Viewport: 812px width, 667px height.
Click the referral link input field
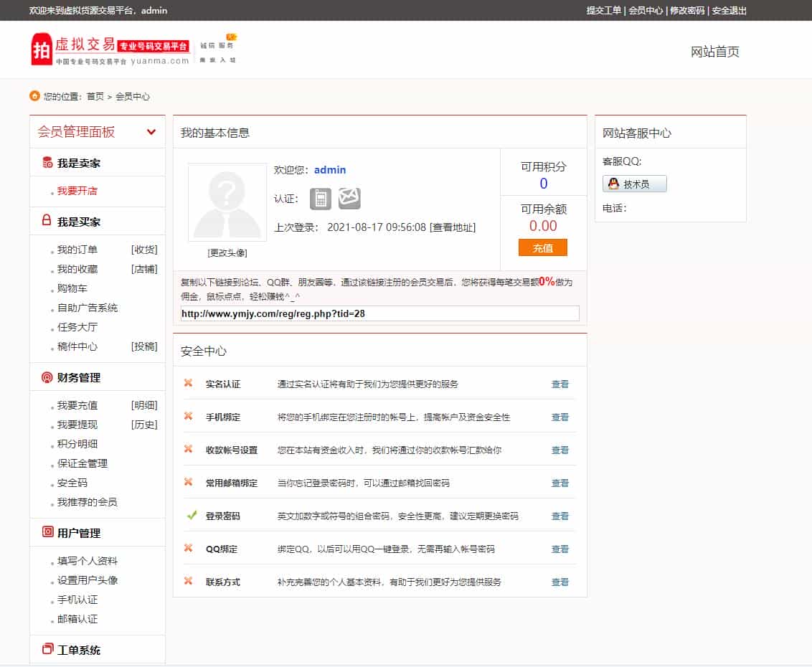[x=379, y=314]
